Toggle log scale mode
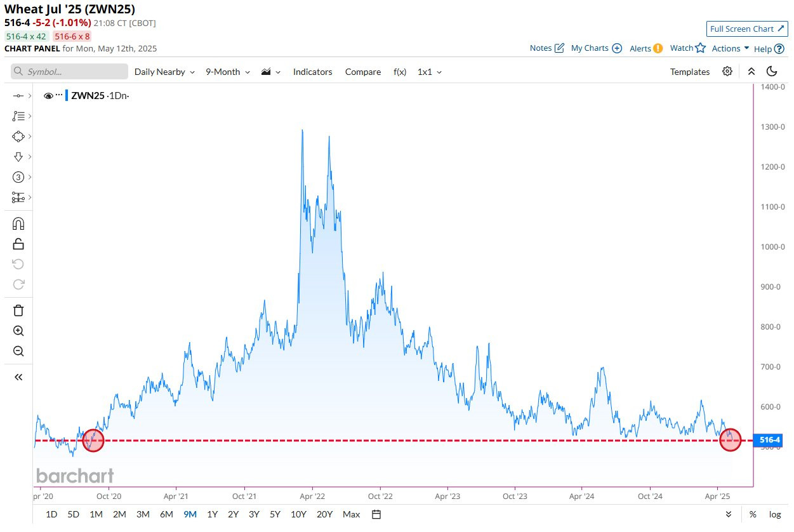Viewport: 794px width, 532px height. [x=775, y=514]
